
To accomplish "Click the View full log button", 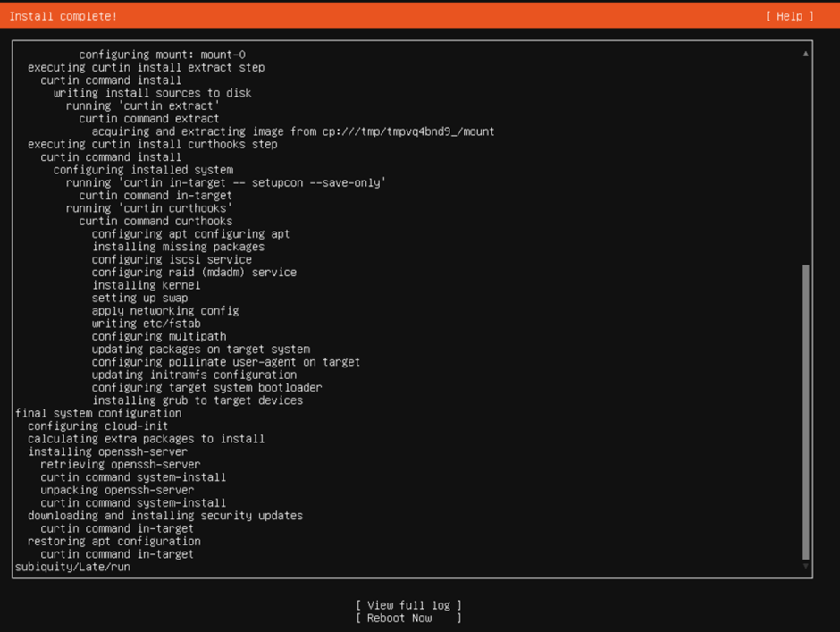I will (408, 605).
